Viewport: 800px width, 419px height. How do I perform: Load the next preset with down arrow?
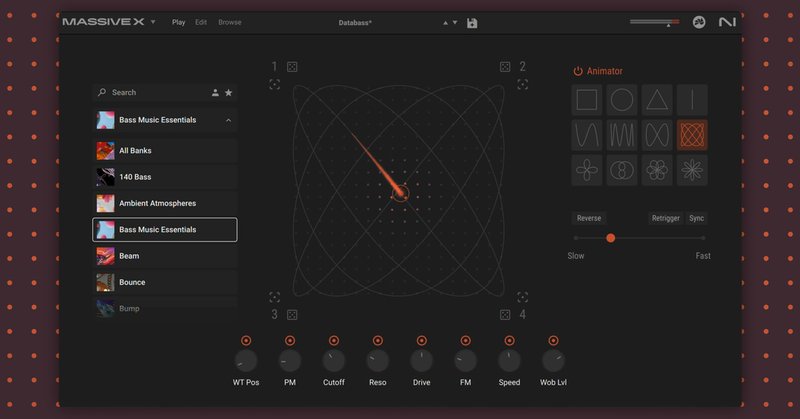click(455, 23)
